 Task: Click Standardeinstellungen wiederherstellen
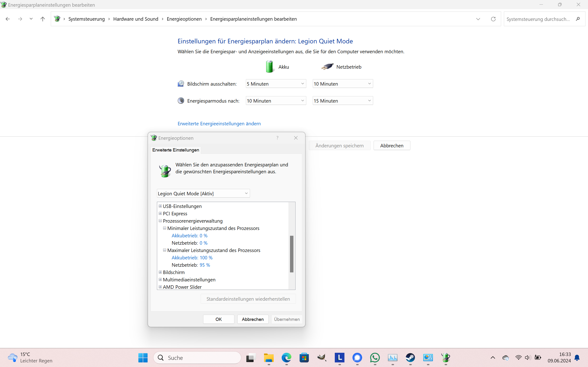248,299
